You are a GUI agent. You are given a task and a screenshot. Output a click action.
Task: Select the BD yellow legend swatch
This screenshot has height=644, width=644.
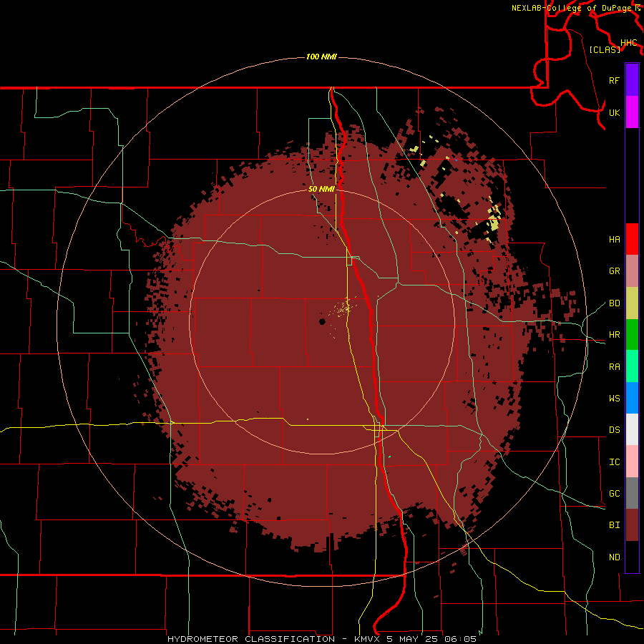(x=632, y=303)
